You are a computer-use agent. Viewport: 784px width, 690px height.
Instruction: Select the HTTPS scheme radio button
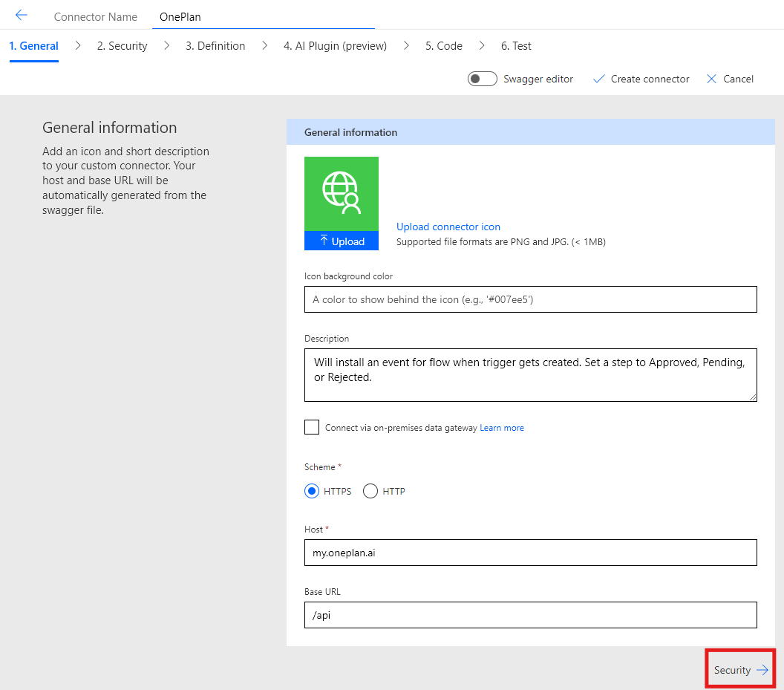312,491
